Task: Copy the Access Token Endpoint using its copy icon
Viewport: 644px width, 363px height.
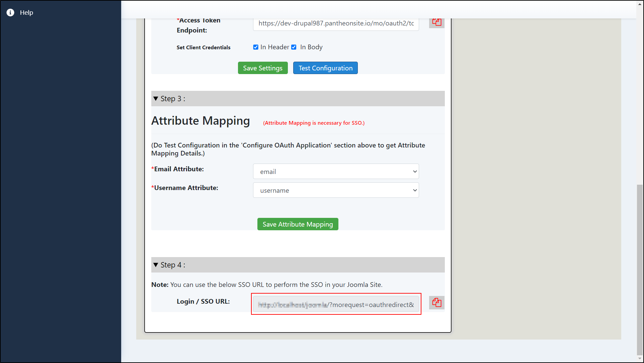Action: click(436, 22)
